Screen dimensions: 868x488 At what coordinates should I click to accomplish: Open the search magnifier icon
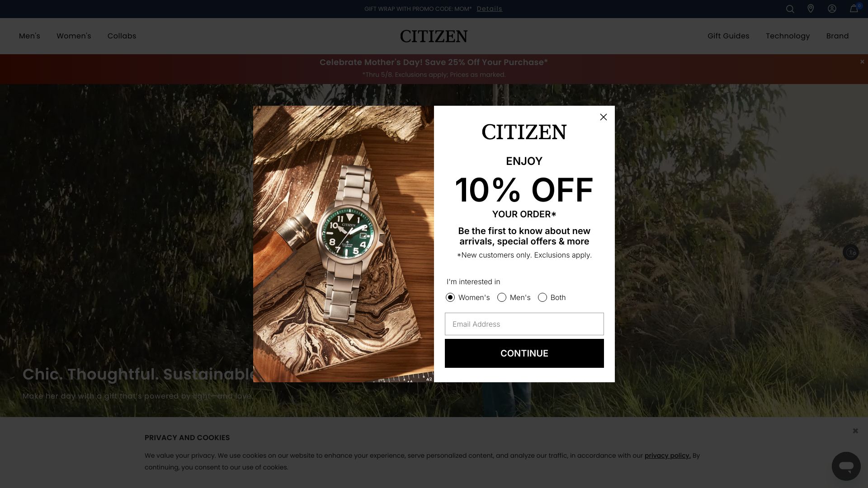click(790, 9)
